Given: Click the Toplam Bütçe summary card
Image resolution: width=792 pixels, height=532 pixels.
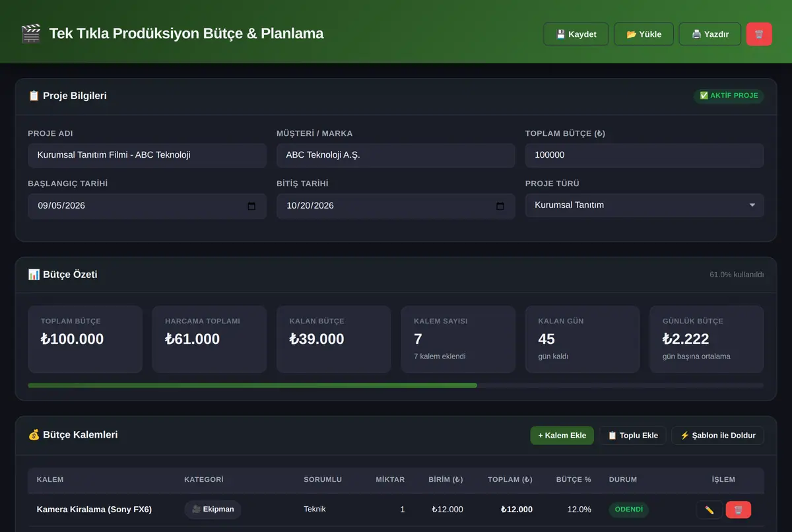Looking at the screenshot, I should point(85,339).
